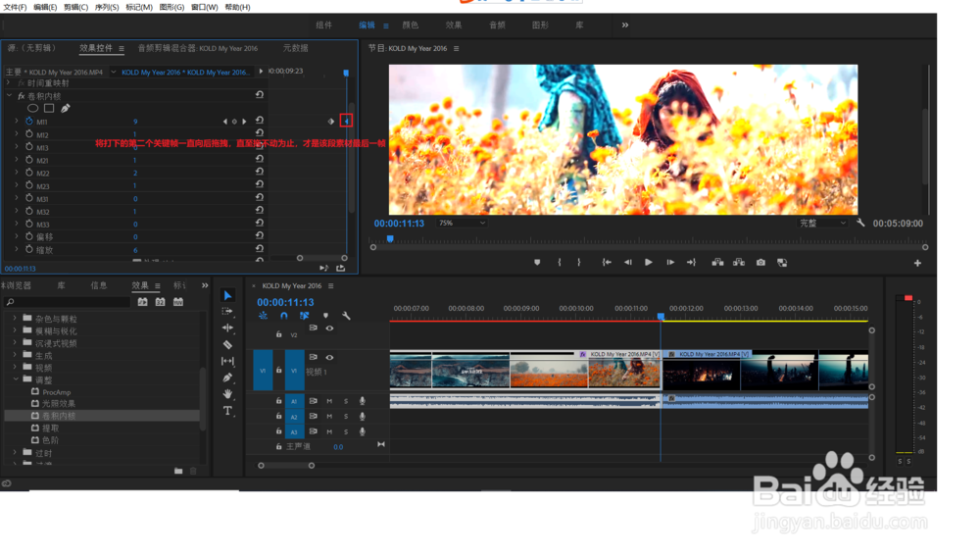
Task: Open the 75% zoom level dropdown
Action: coord(462,223)
